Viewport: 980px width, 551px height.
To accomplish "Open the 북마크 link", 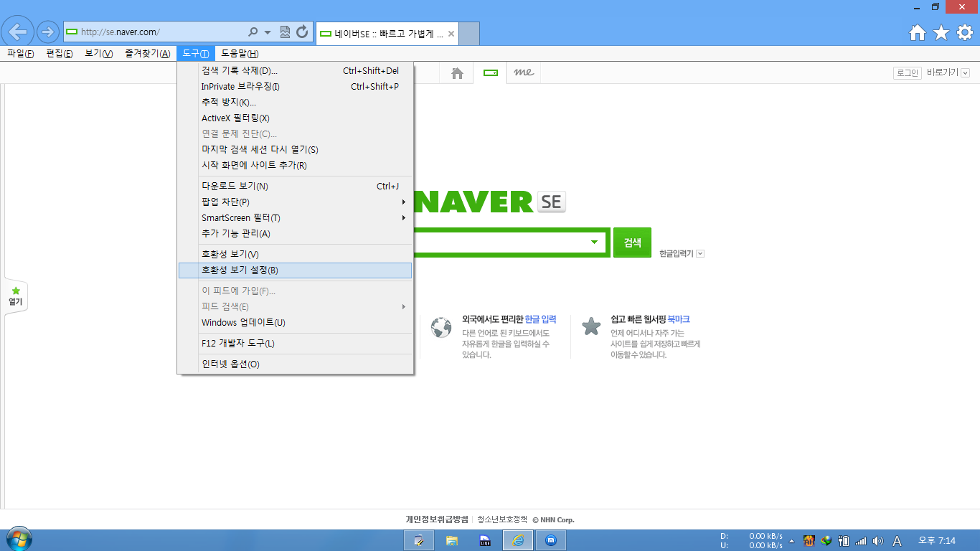I will 679,319.
